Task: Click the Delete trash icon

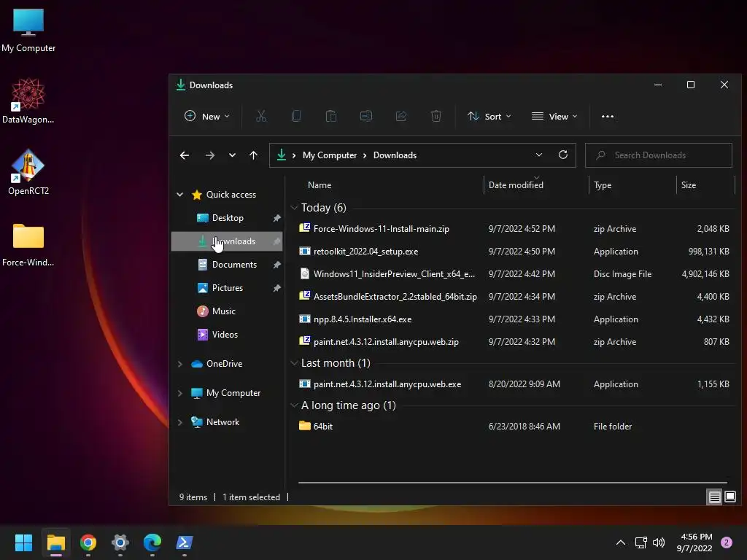Action: [436, 116]
